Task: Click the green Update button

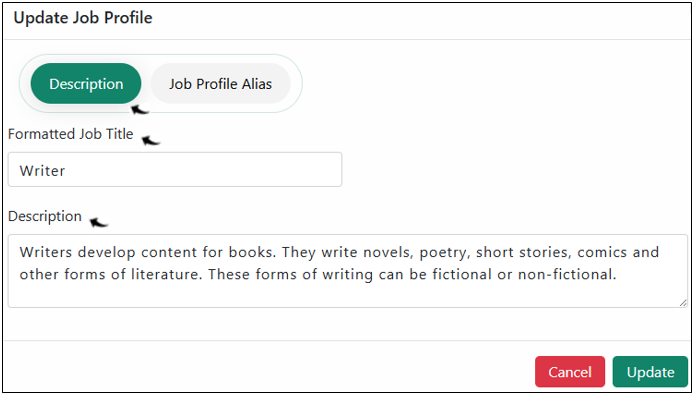Action: [651, 371]
